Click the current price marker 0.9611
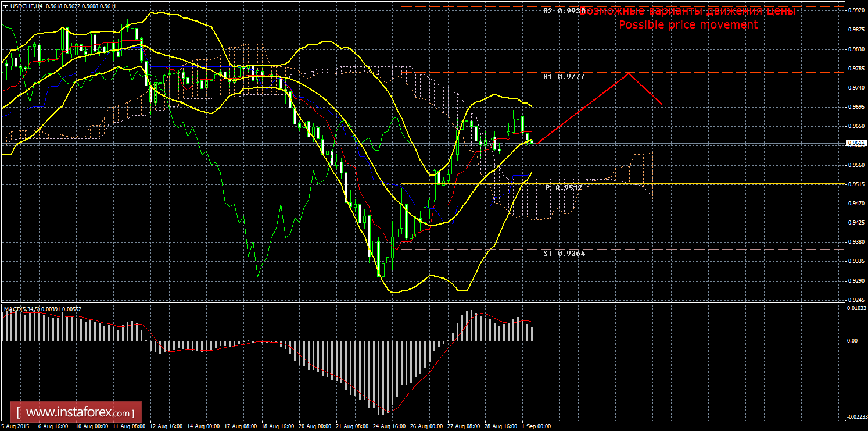The height and width of the screenshot is (431, 868). click(x=856, y=143)
